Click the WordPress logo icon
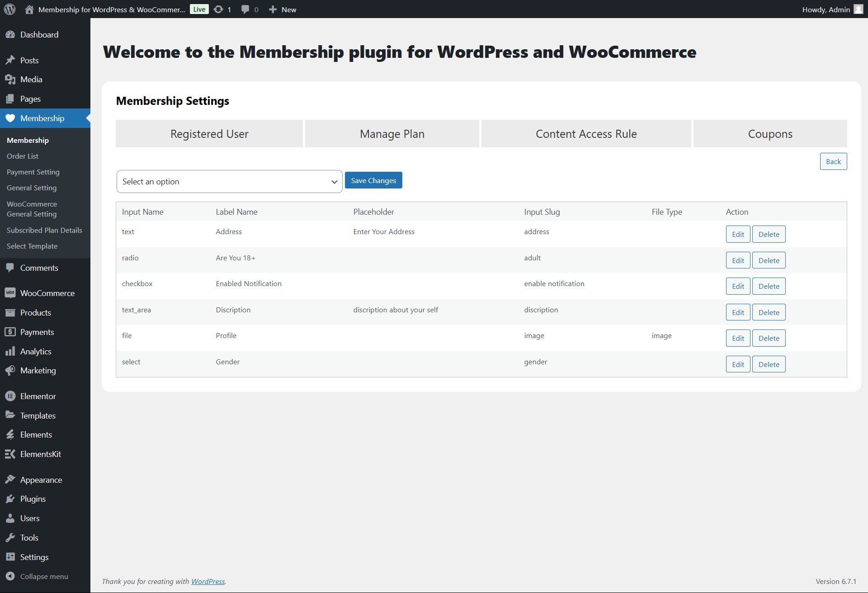This screenshot has height=593, width=868. (9, 9)
